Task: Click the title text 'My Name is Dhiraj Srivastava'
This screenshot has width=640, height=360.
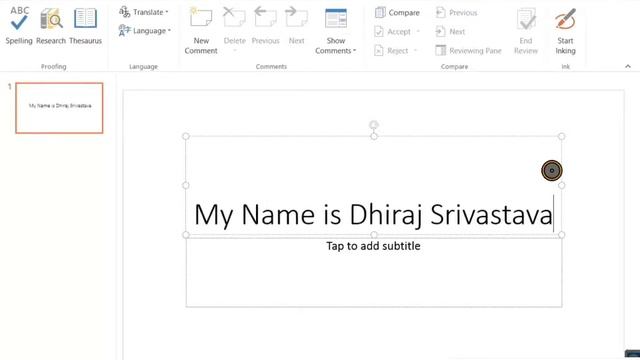Action: 373,215
